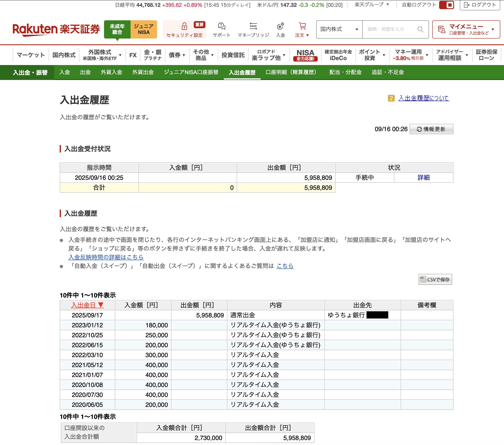
Task: Click the 情報更新 refresh button
Action: [x=431, y=129]
